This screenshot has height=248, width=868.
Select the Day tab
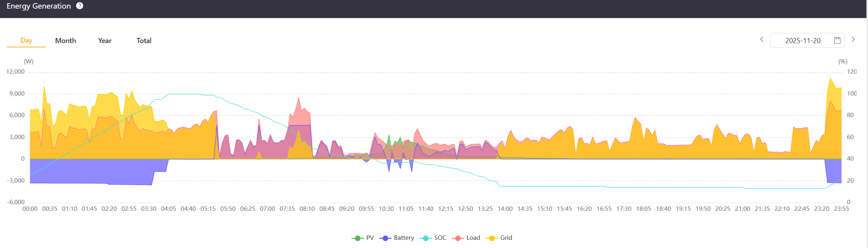[26, 40]
